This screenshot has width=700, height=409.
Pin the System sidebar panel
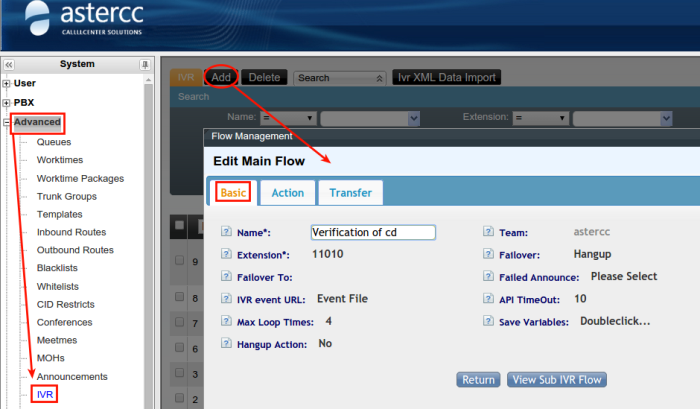click(x=144, y=64)
